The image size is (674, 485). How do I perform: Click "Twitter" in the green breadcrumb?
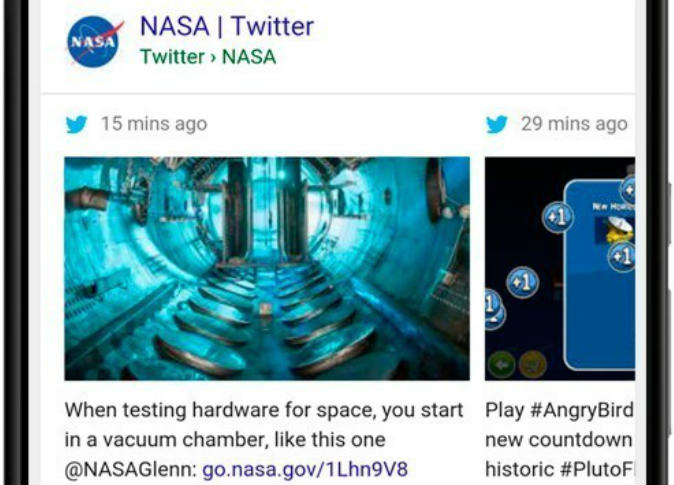(172, 57)
